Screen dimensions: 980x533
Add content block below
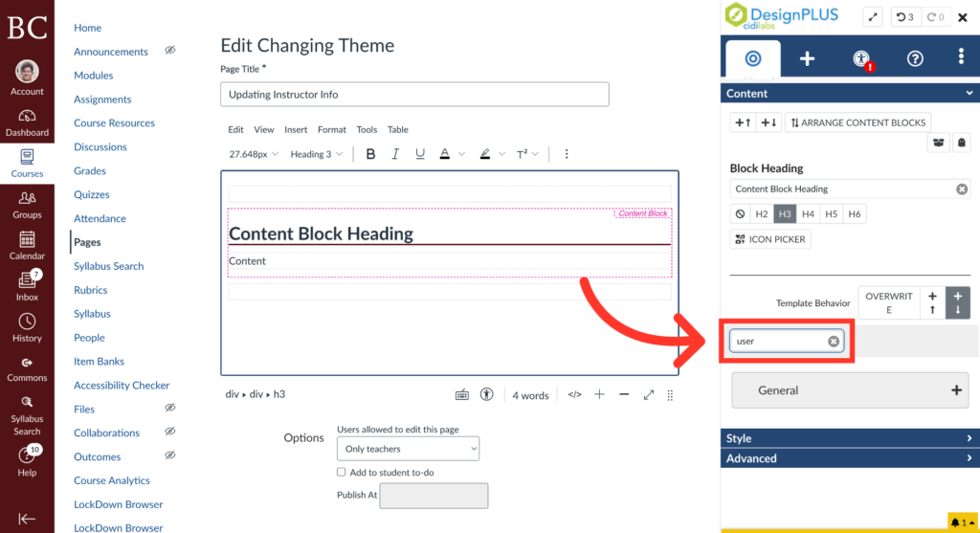click(x=768, y=122)
